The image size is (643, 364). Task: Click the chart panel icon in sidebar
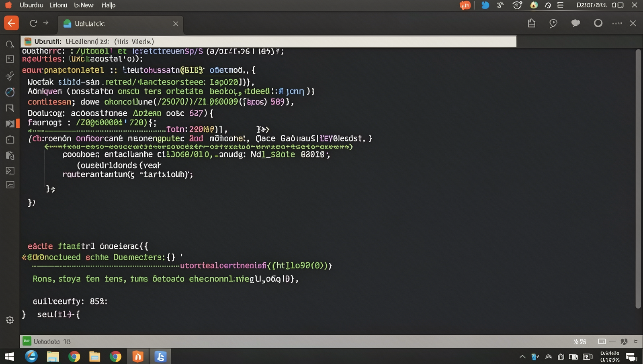point(10,185)
